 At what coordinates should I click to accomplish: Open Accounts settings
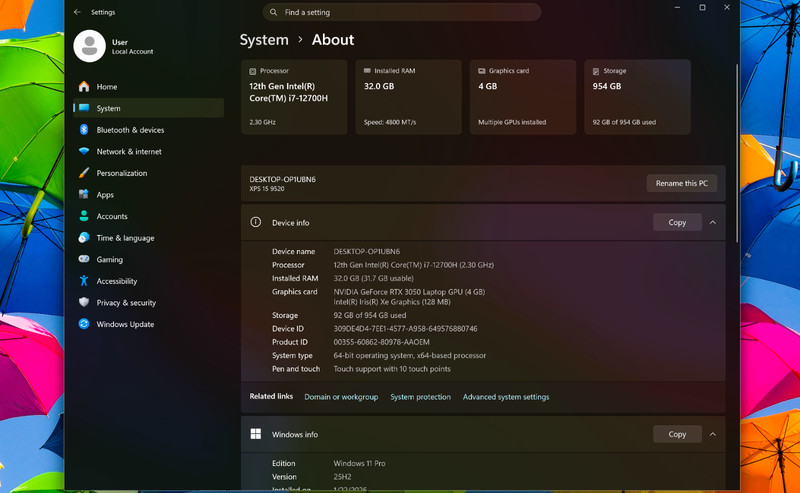click(148, 216)
